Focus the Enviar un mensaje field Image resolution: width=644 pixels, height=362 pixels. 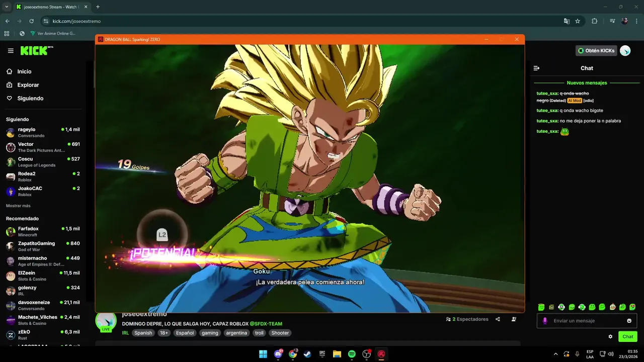tap(587, 321)
